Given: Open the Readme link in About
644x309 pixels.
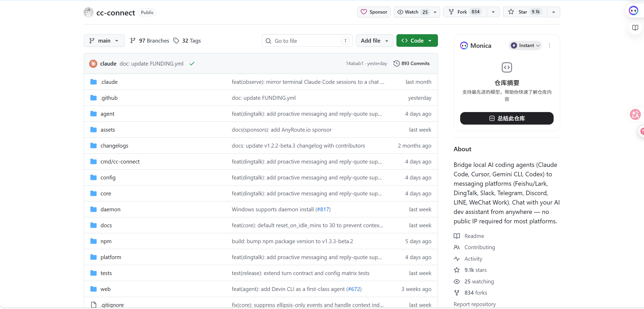Looking at the screenshot, I should click(474, 236).
